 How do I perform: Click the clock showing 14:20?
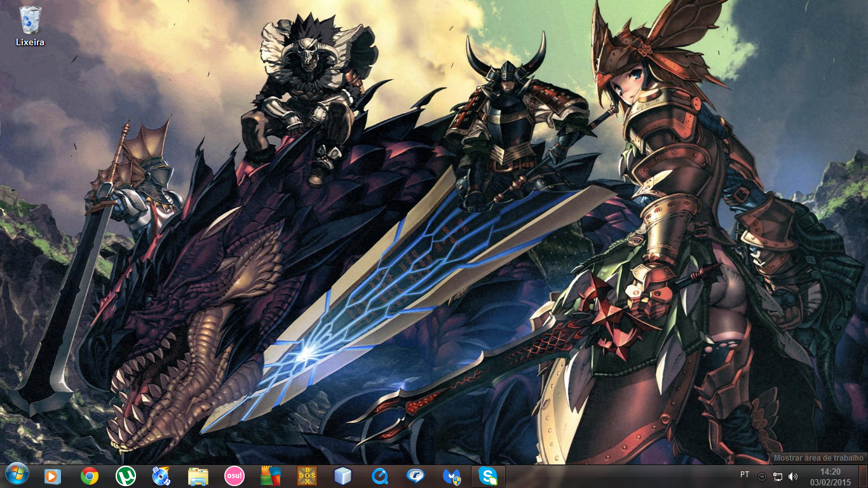pos(830,477)
